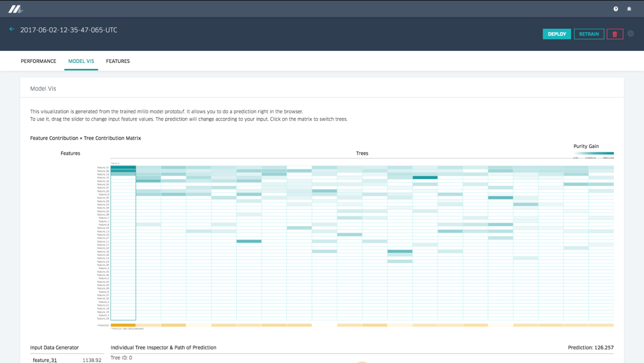The height and width of the screenshot is (363, 644).
Task: Click the 'Input Data Generator' heading
Action: pos(54,348)
